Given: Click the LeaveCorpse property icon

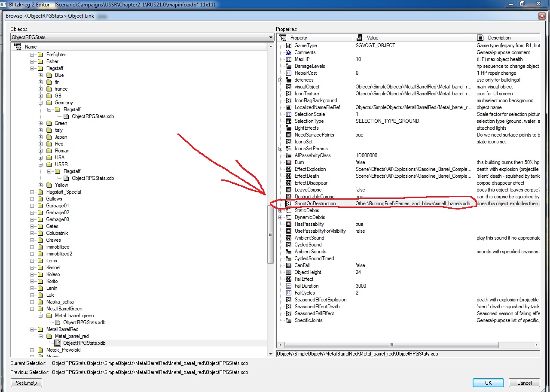Looking at the screenshot, I should 289,190.
